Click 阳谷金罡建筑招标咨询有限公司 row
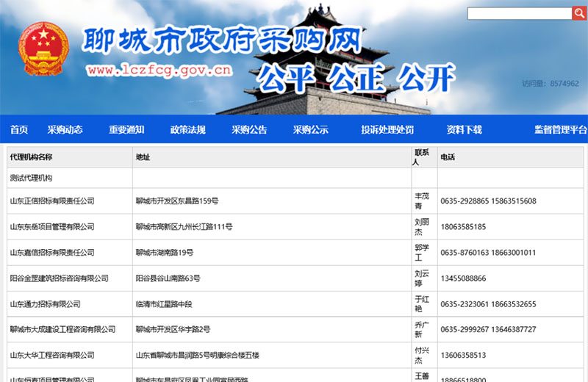Screen dimensions: 588x382 pyautogui.click(x=59, y=278)
